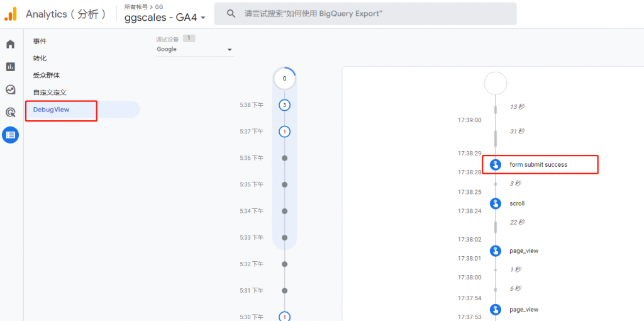Open 受众群体 in the configure menu
The image size is (644, 321).
pyautogui.click(x=47, y=76)
